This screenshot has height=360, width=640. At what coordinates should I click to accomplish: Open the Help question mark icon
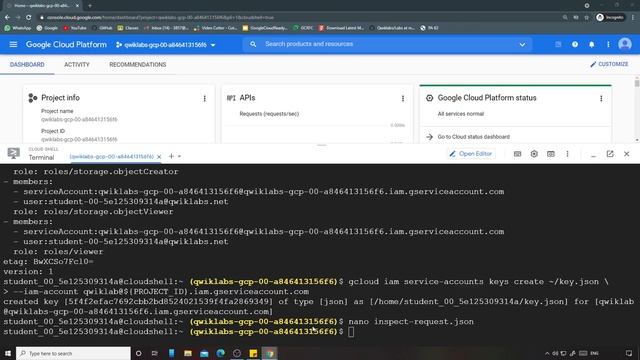pyautogui.click(x=575, y=44)
